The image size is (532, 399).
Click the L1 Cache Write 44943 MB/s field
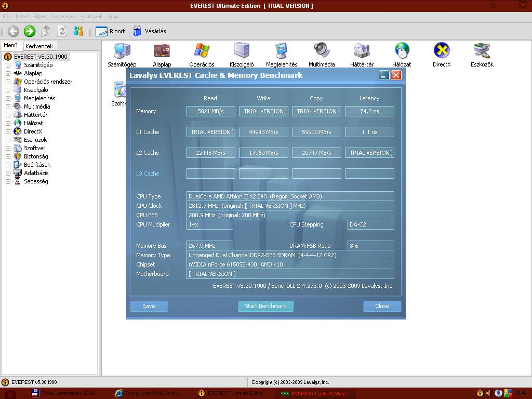click(263, 132)
